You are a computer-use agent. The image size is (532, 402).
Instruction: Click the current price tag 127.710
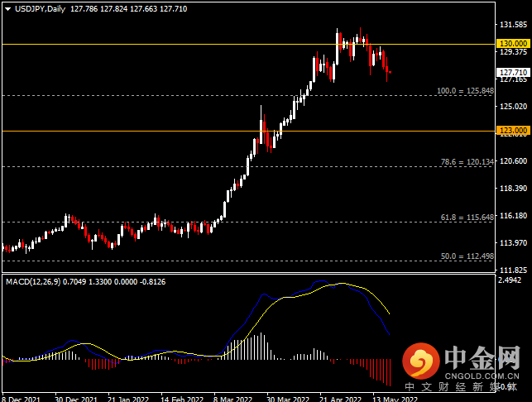click(x=513, y=72)
